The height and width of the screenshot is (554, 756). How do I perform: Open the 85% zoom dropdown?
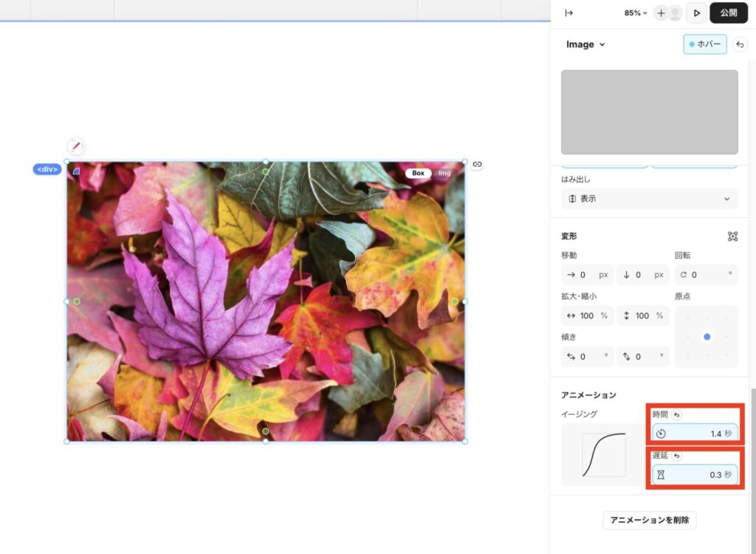click(635, 13)
